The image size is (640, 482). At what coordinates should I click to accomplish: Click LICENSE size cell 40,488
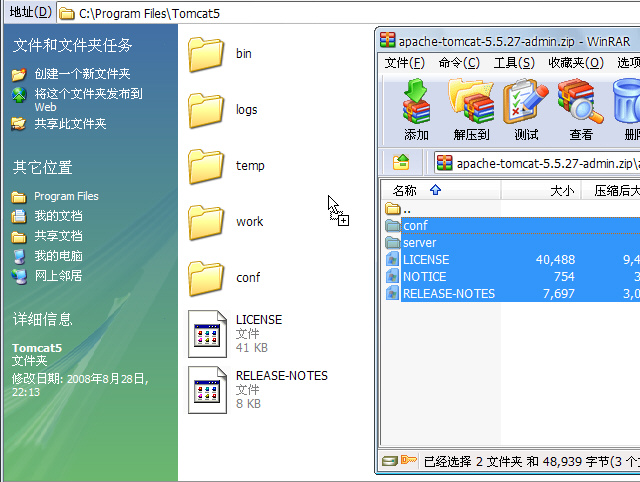point(555,260)
